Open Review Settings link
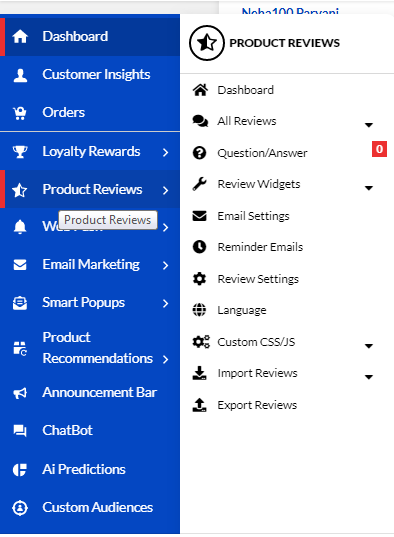The height and width of the screenshot is (537, 394). [x=258, y=279]
